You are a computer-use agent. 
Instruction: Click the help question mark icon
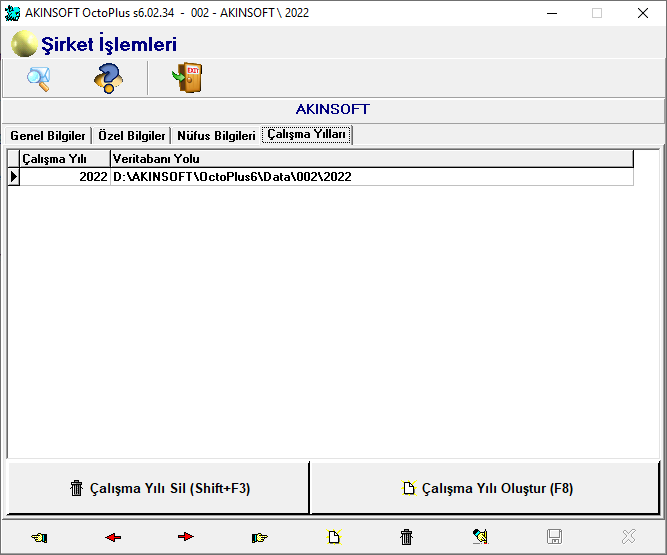[108, 78]
